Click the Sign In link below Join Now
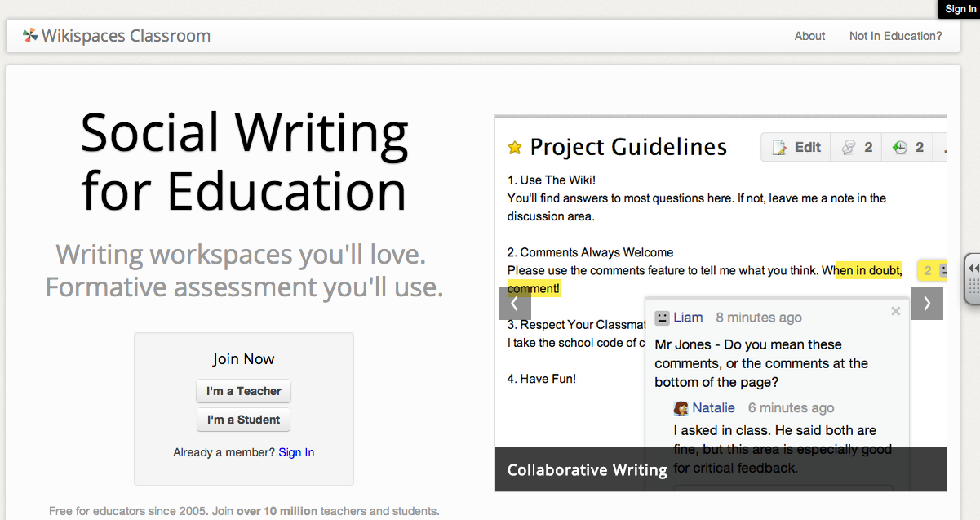Screen dimensions: 980x520 point(296,452)
